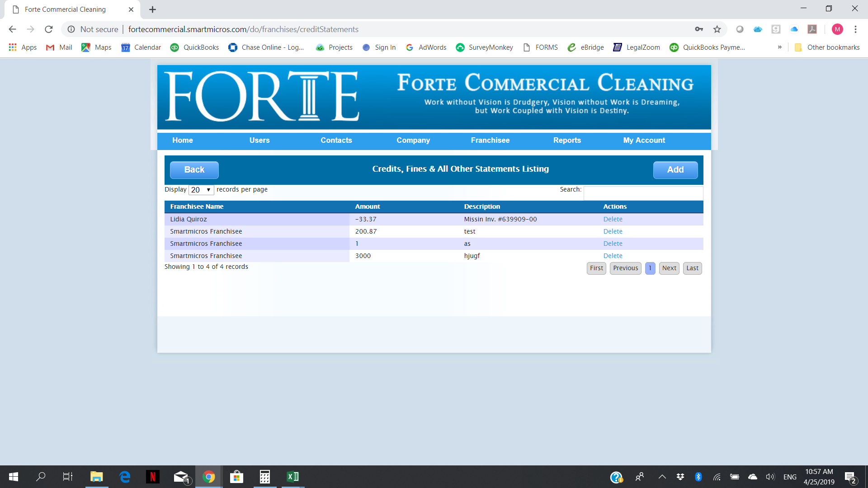Show hidden system tray icons
The image size is (868, 488).
point(662,477)
